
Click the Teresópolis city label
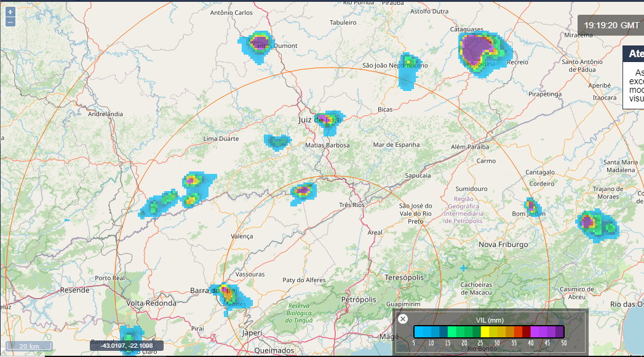tap(403, 277)
